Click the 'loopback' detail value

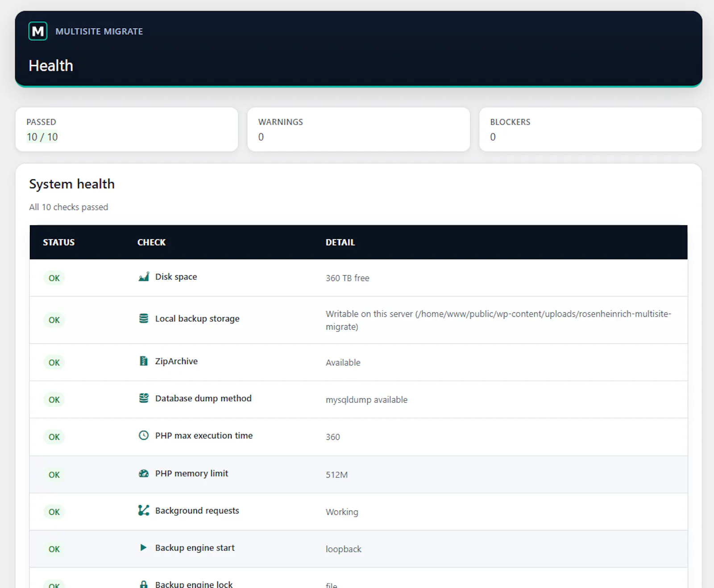point(344,549)
